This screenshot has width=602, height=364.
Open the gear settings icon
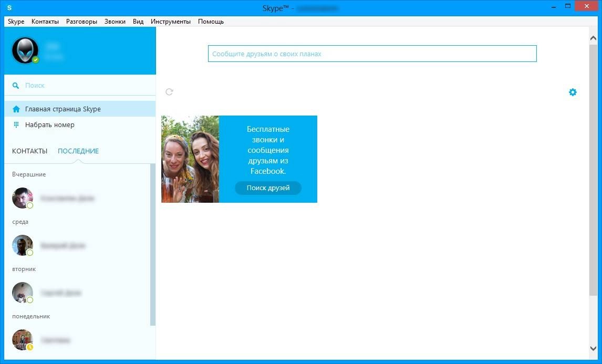coord(573,92)
